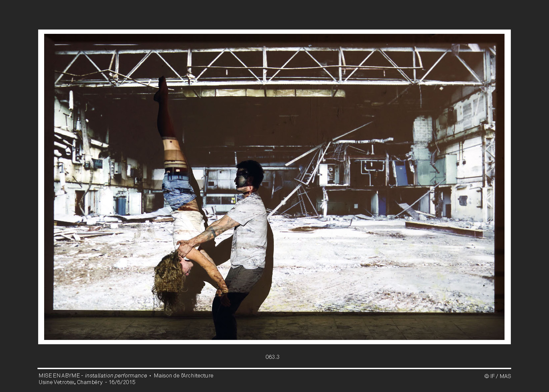
Task: Select the Usine Vetrotex, Chambéry text
Action: (x=70, y=382)
